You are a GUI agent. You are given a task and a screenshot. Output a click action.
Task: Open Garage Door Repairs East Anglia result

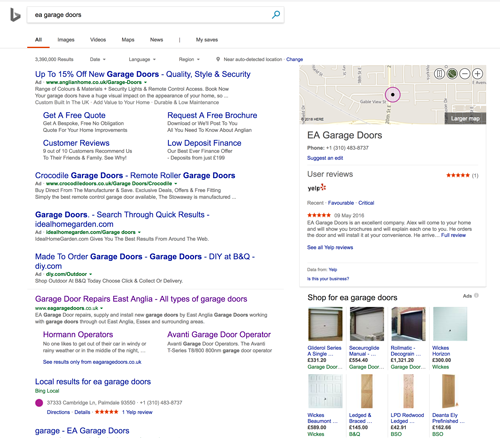click(141, 299)
